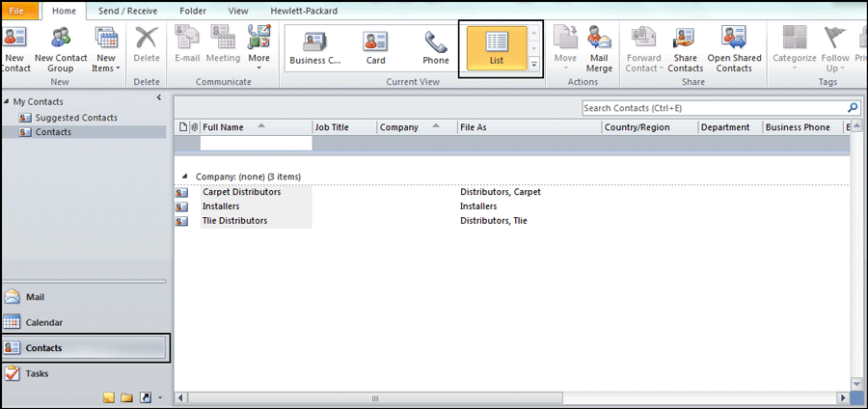
Task: Click the New Contact Group icon
Action: pos(60,46)
